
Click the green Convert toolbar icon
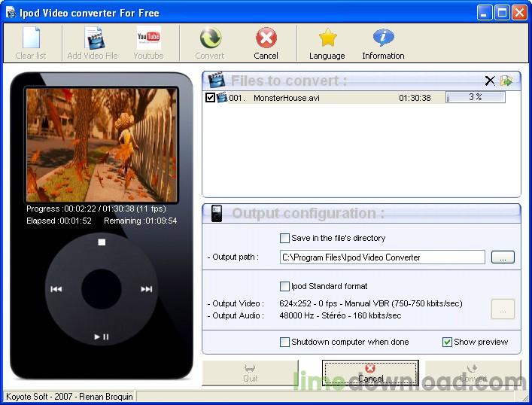click(211, 38)
